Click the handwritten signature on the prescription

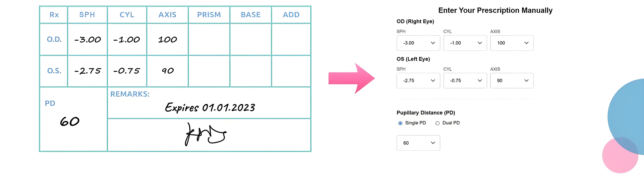(x=205, y=134)
